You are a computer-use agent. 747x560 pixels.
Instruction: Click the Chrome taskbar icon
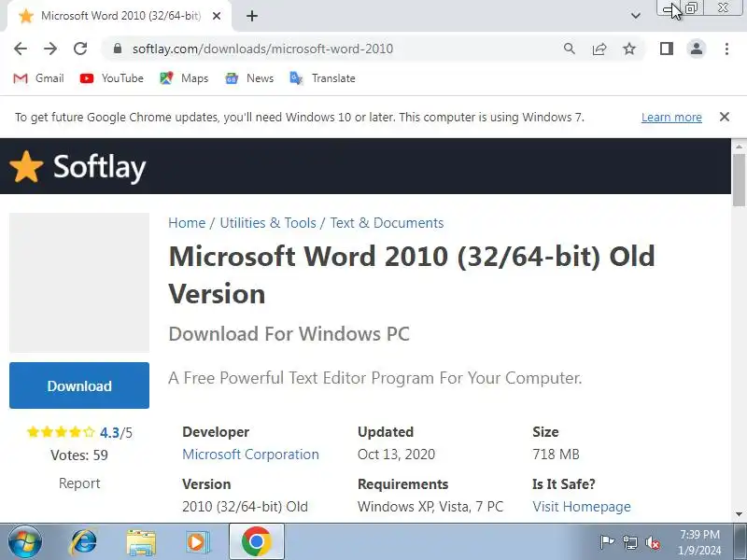tap(256, 542)
